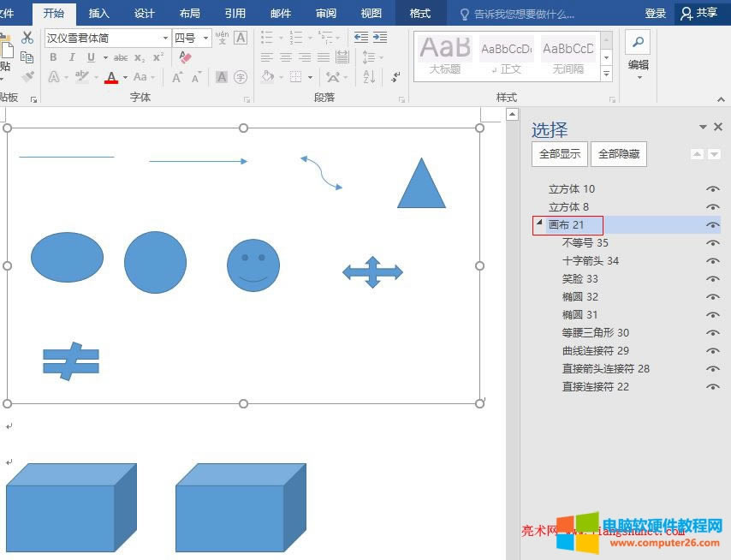Toggle bold formatting in the Font group
The height and width of the screenshot is (560, 731).
54,57
